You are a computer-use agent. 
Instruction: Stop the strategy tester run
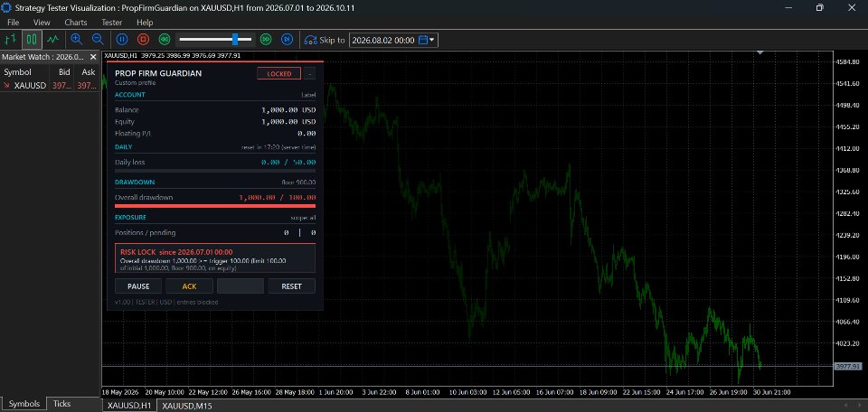pos(144,40)
